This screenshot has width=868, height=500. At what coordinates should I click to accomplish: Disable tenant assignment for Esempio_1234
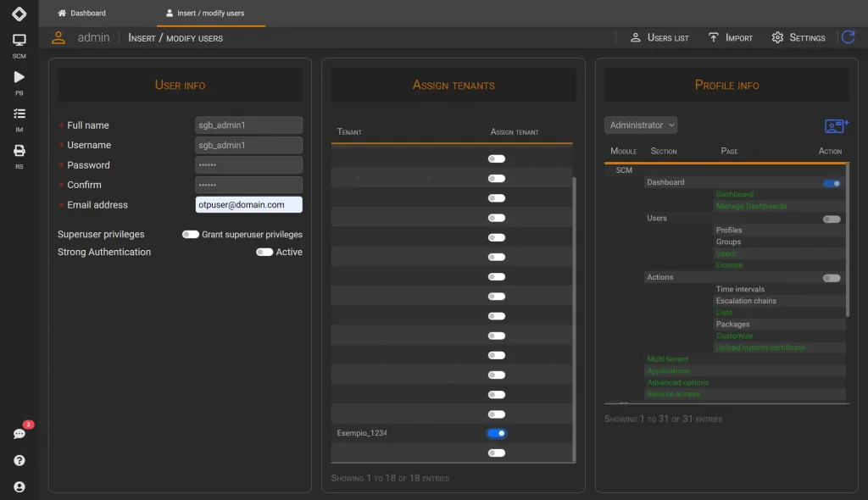coord(497,433)
